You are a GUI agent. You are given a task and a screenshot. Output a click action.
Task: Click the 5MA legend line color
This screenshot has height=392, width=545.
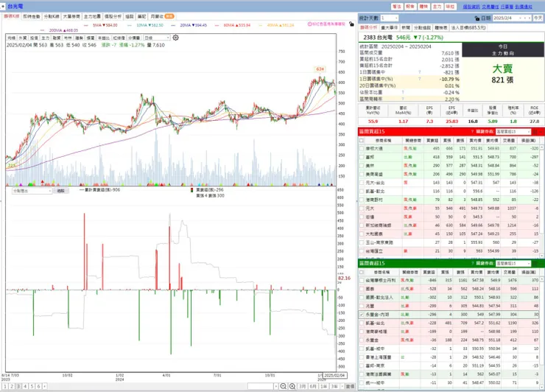(87, 25)
